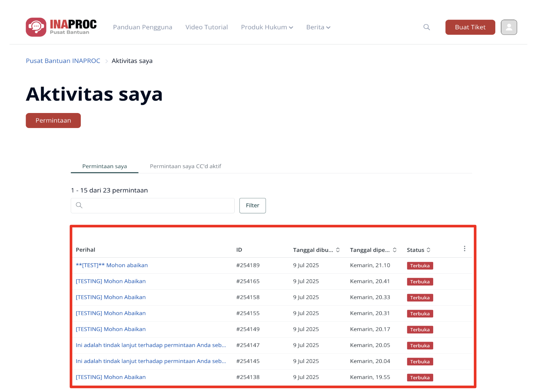Screen dimensions: 540x392
Task: Switch to Permintaan saya CC'd aktif tab
Action: (x=186, y=166)
